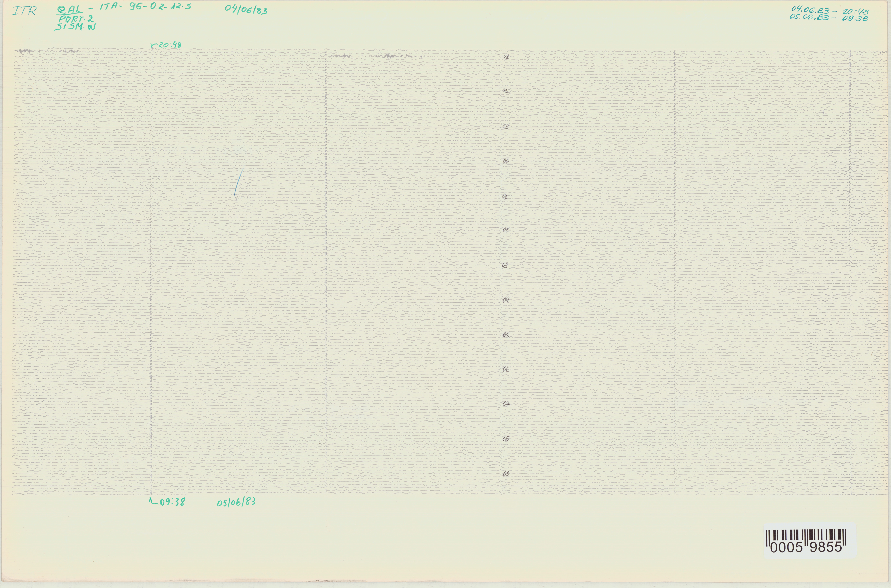This screenshot has width=891, height=588.
Task: Click the handwritten "ITR" station code
Action: tap(25, 11)
